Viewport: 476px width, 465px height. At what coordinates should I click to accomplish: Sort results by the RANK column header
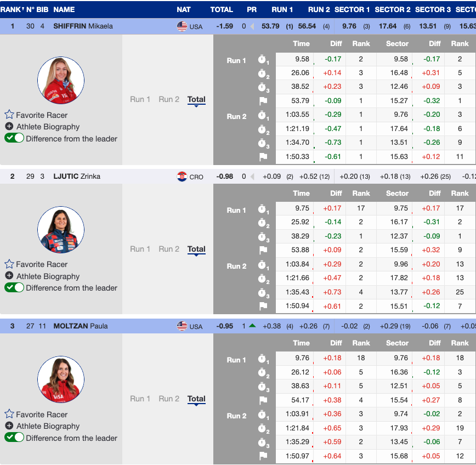click(11, 9)
